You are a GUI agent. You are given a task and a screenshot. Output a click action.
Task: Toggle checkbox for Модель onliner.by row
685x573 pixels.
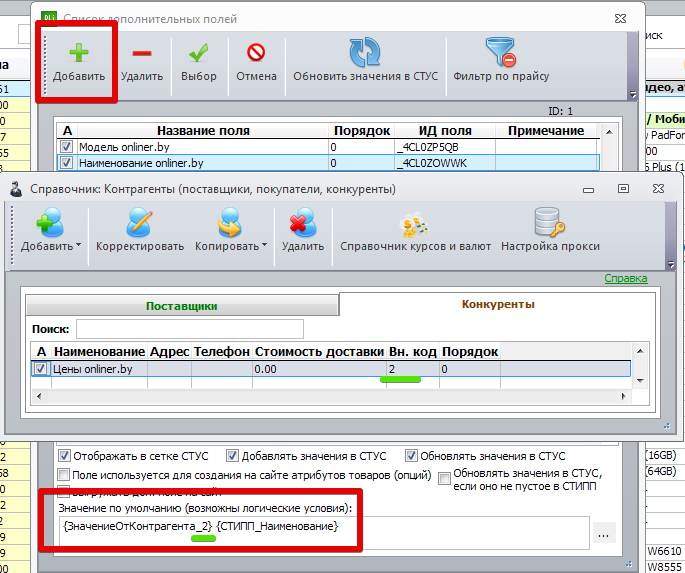66,147
